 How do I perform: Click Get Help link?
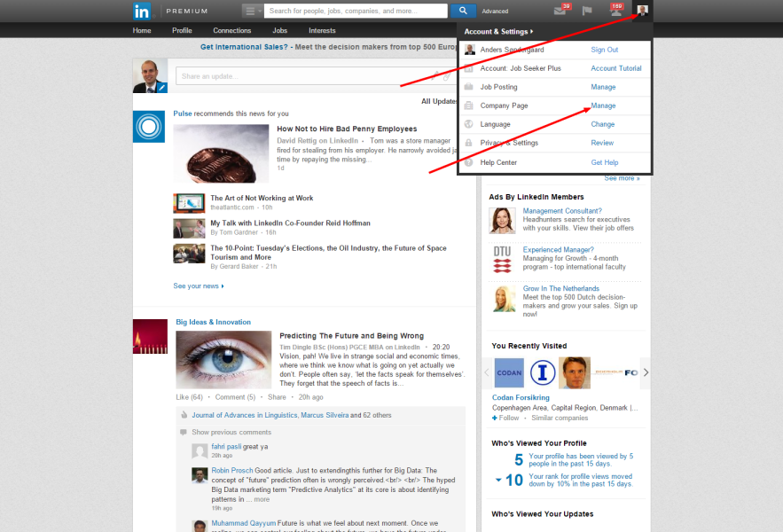click(605, 162)
